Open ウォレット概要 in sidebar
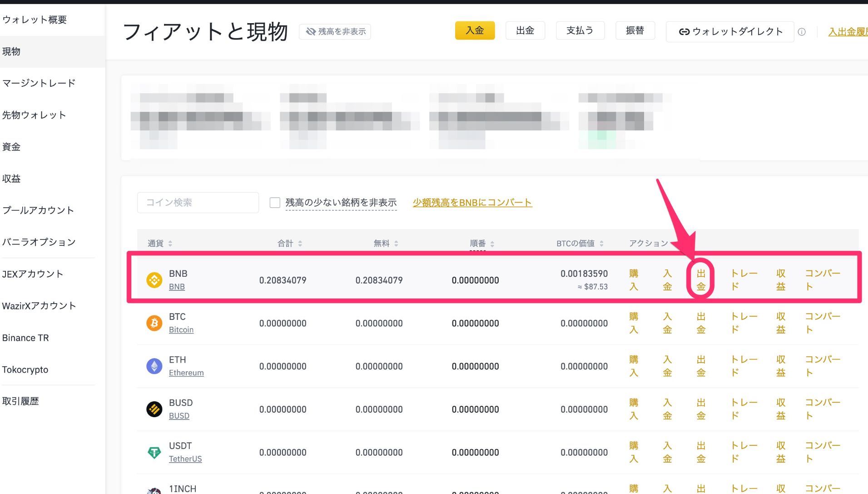Screen dimensions: 868x494 [35, 20]
